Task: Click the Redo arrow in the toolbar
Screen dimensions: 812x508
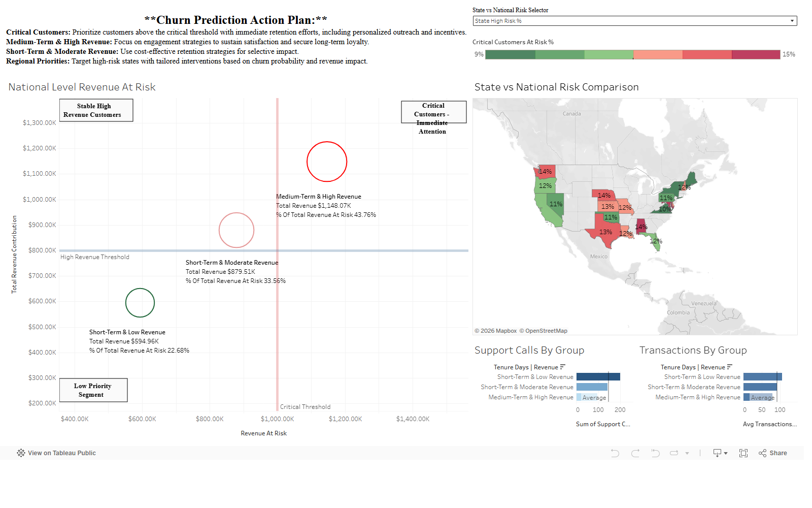Action: [x=635, y=453]
